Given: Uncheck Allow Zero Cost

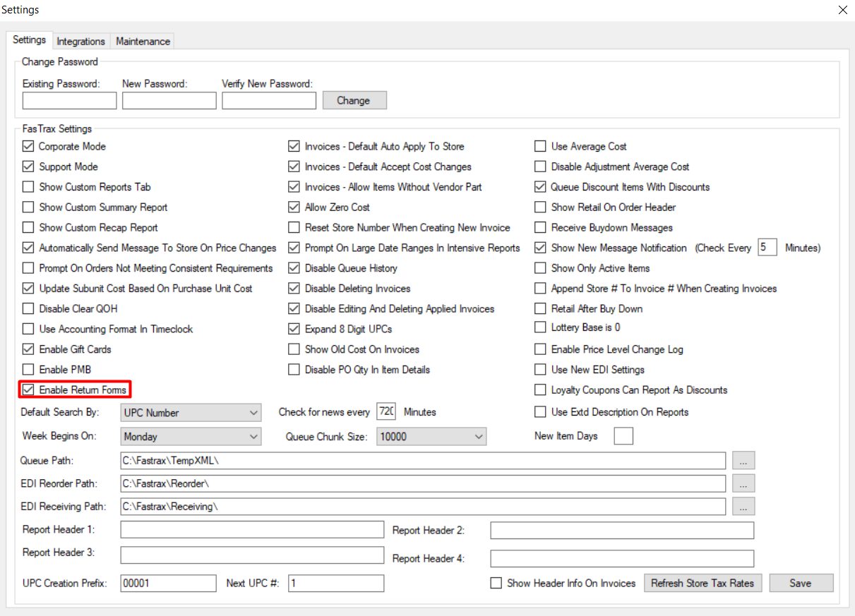Looking at the screenshot, I should [x=294, y=207].
